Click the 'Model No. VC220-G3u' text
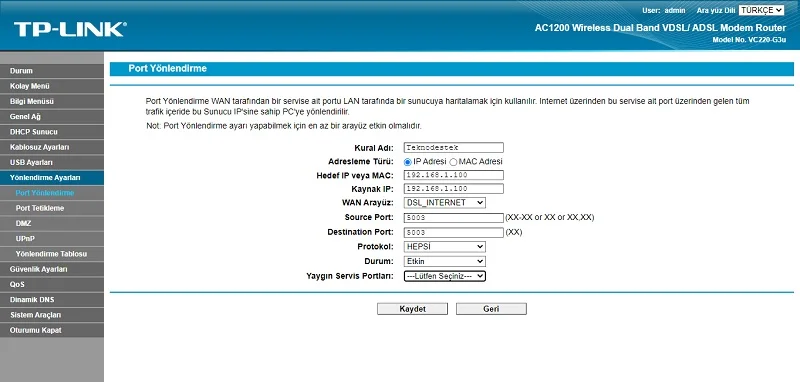 (x=749, y=39)
